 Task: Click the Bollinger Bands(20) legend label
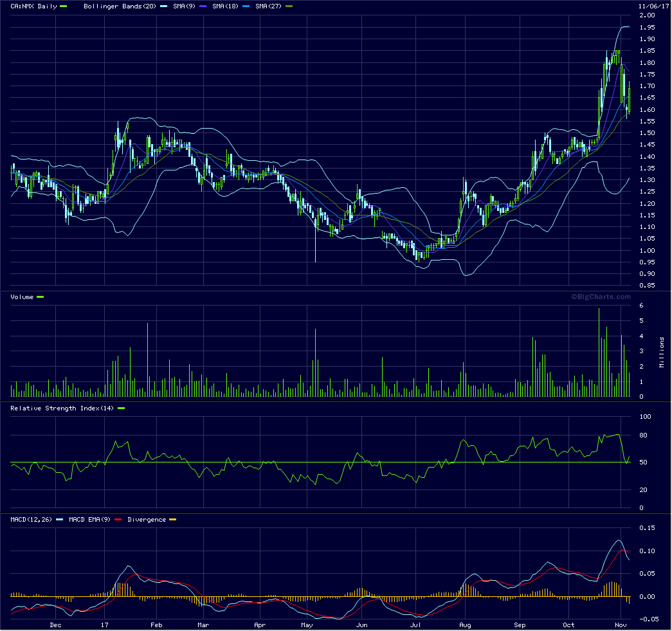coord(120,6)
